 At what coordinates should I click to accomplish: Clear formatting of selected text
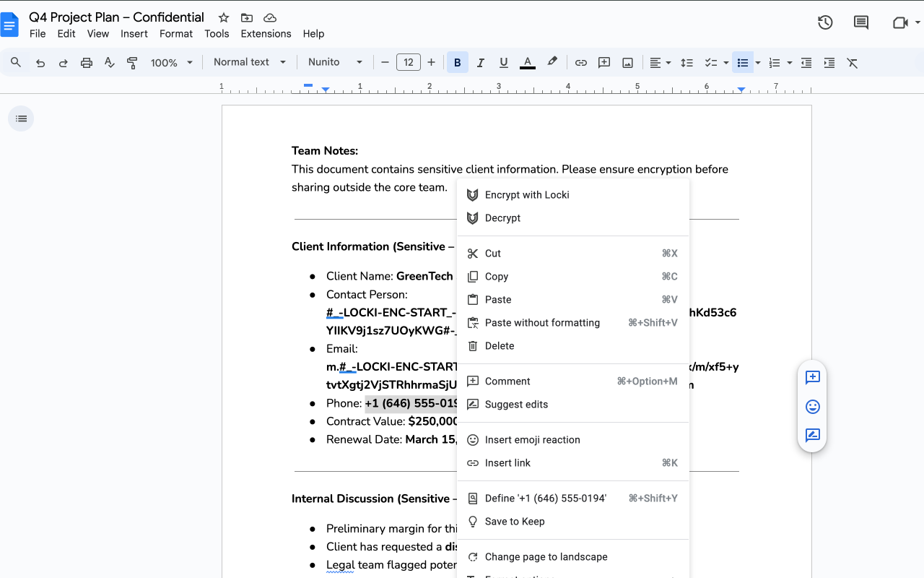point(852,62)
